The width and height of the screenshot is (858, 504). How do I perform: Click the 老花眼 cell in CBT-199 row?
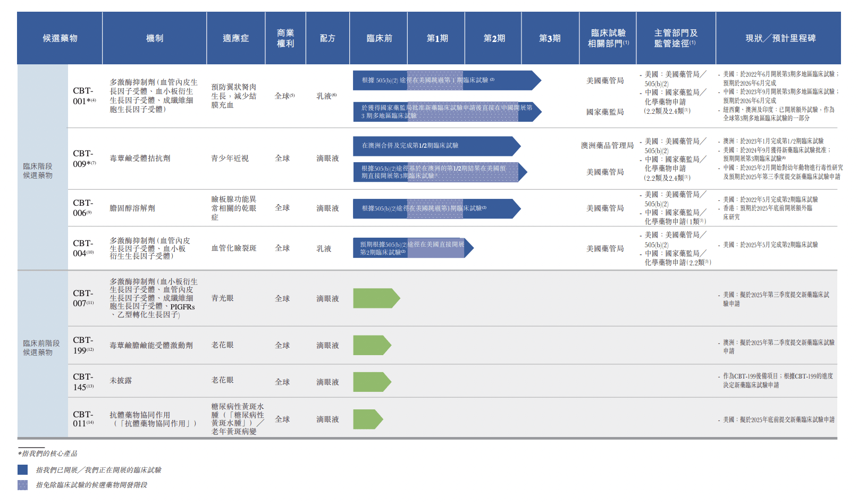[x=222, y=345]
